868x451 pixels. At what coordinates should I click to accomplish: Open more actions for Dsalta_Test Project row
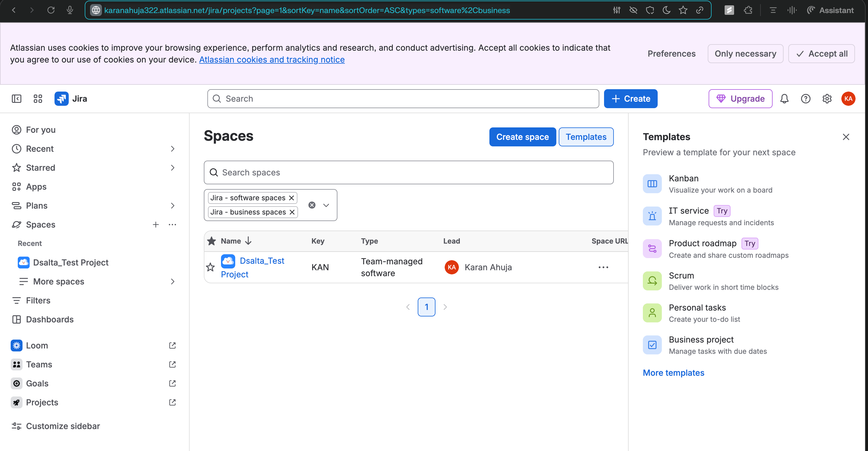tap(603, 267)
